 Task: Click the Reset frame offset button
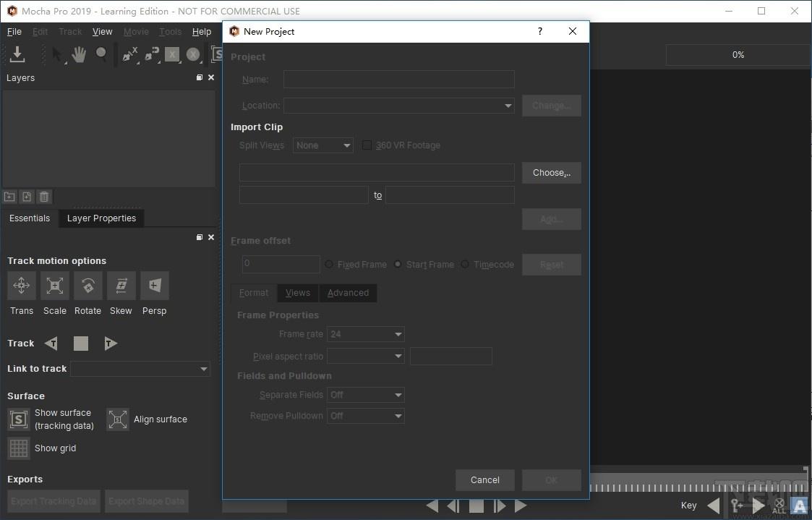(x=552, y=265)
